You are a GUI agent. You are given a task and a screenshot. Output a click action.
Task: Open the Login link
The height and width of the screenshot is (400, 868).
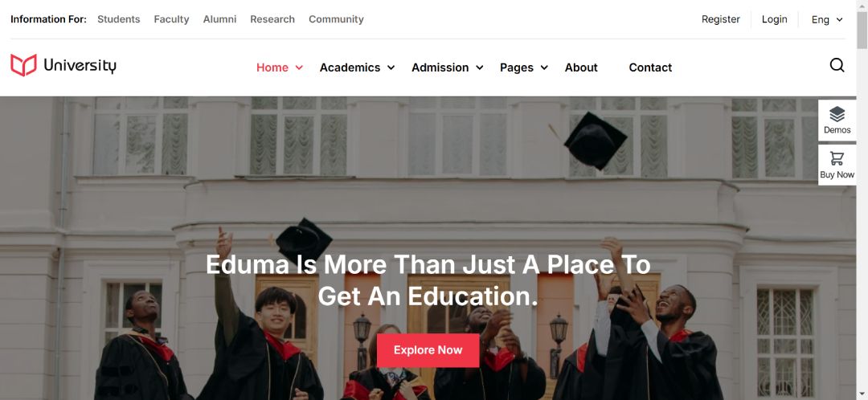(x=774, y=19)
